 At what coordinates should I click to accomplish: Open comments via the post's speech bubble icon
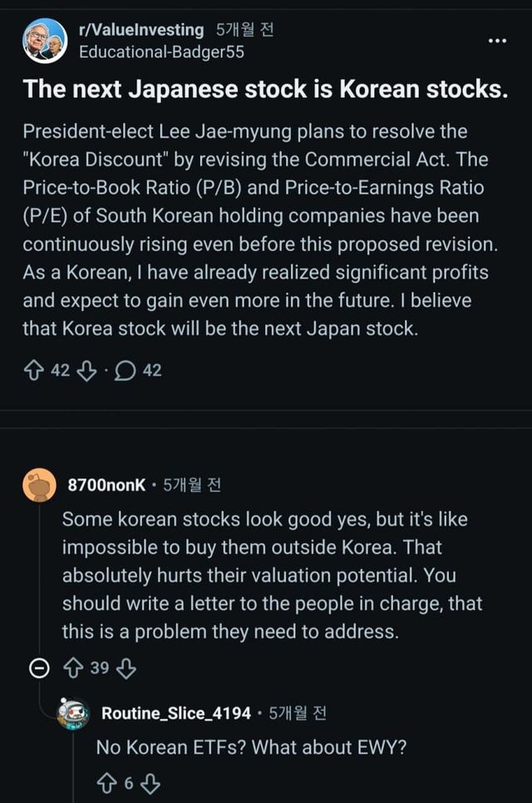[x=125, y=370]
